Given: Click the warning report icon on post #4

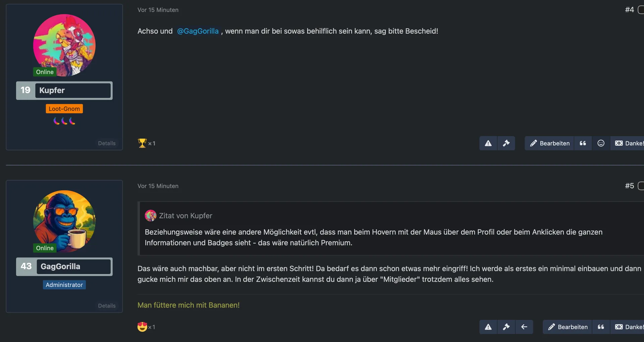Looking at the screenshot, I should point(488,144).
